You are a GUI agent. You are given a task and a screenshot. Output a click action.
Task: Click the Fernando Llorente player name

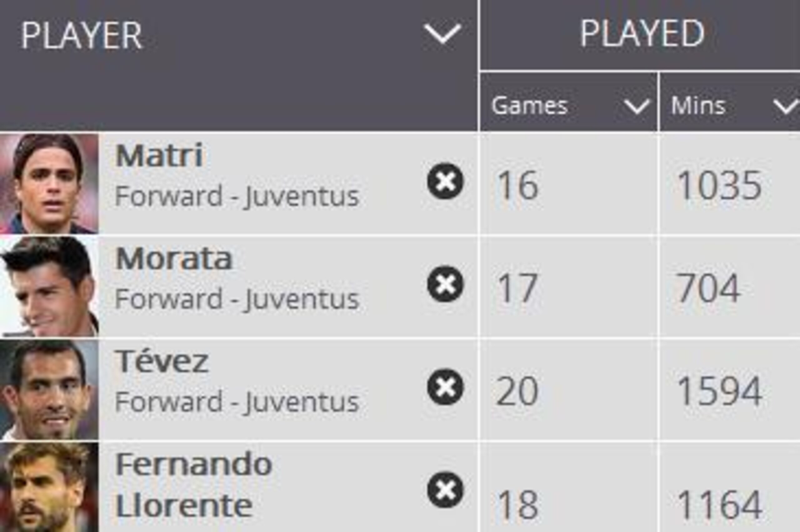click(x=193, y=485)
